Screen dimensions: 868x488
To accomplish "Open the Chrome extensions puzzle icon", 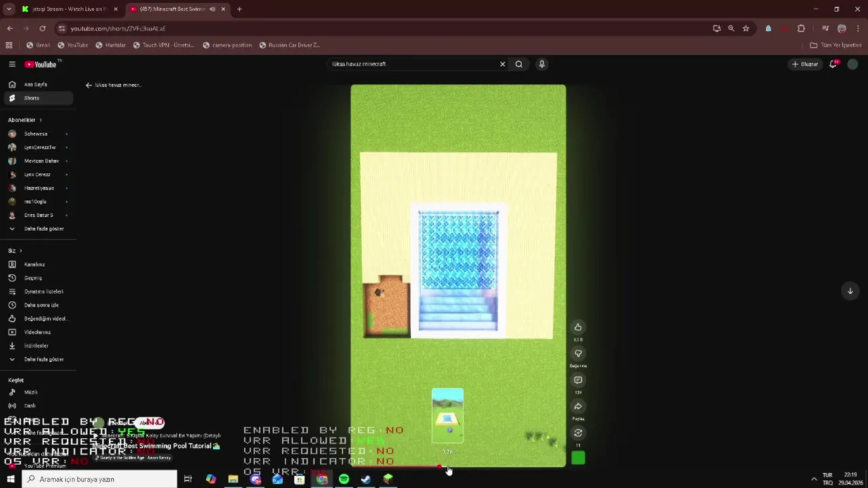I will pos(802,28).
